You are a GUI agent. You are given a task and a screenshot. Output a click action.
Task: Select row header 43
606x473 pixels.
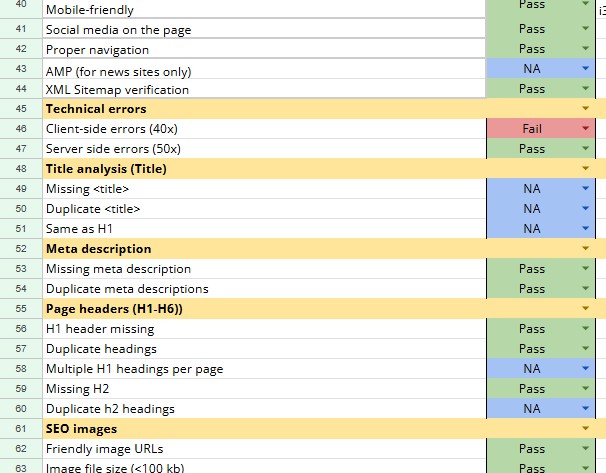click(x=21, y=69)
